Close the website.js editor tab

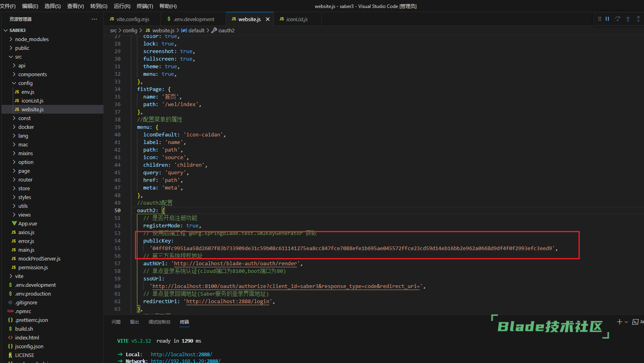[x=268, y=19]
